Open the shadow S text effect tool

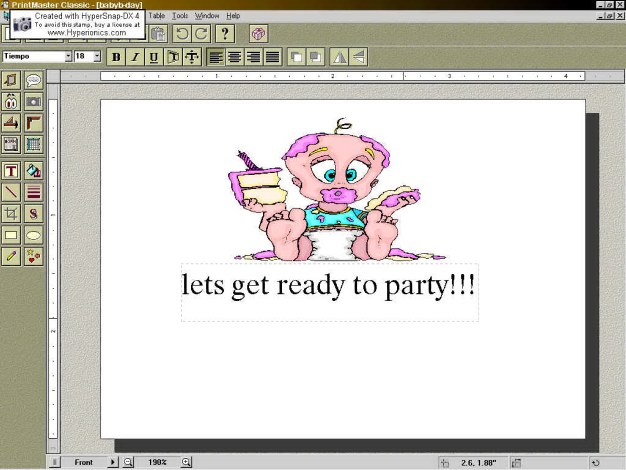coord(34,214)
